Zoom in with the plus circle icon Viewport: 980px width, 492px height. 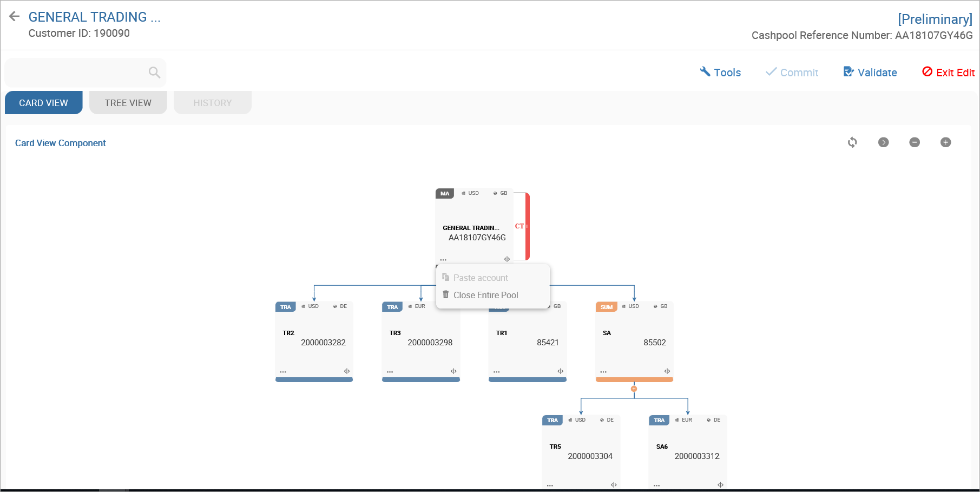(946, 142)
